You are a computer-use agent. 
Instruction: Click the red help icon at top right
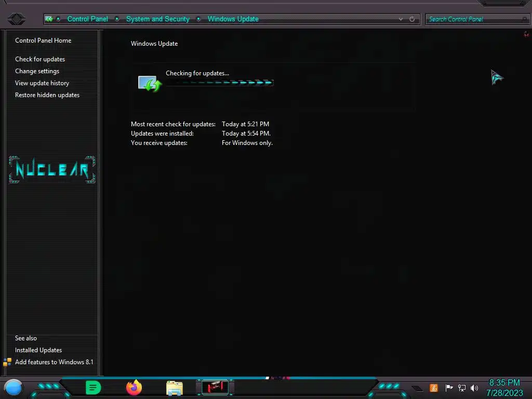[x=526, y=34]
